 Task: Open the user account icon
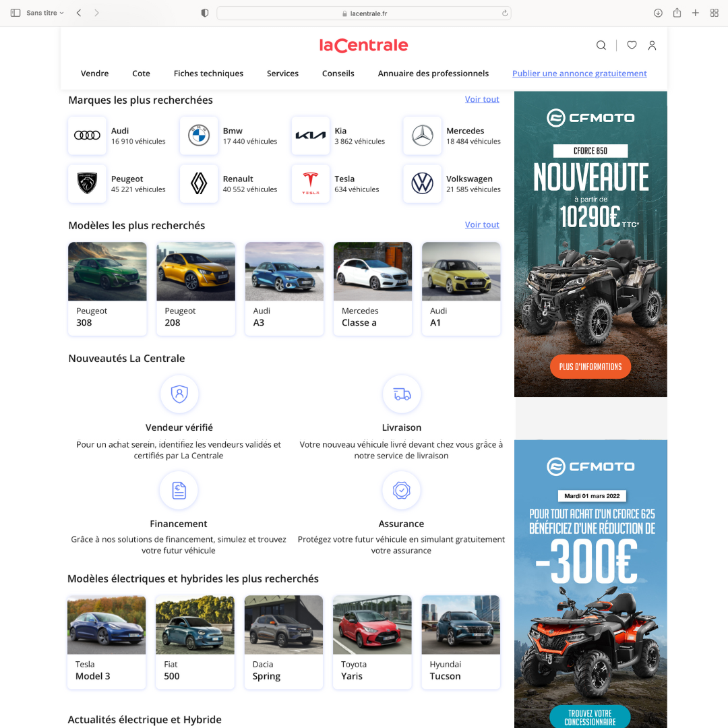[652, 45]
